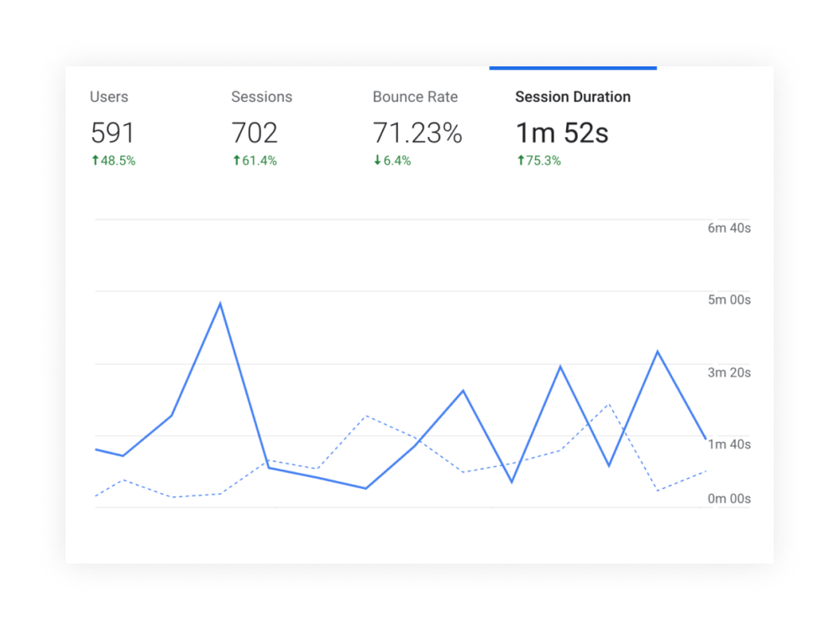Click the 1m 52s duration value

(562, 133)
